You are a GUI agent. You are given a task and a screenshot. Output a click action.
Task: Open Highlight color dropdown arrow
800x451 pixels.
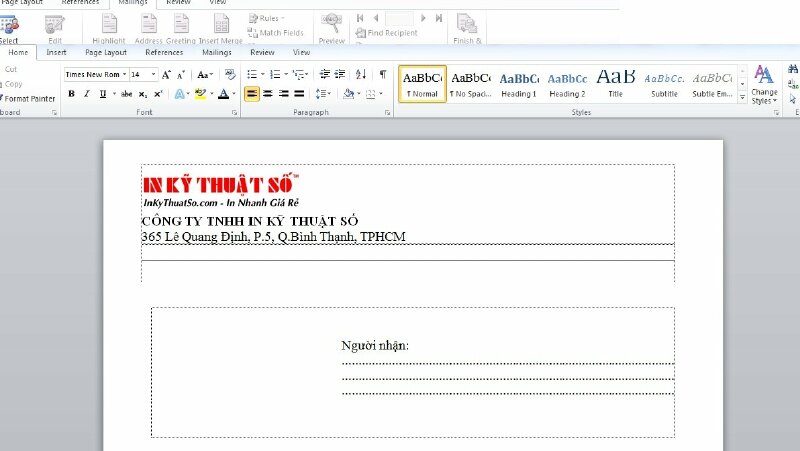tap(211, 94)
